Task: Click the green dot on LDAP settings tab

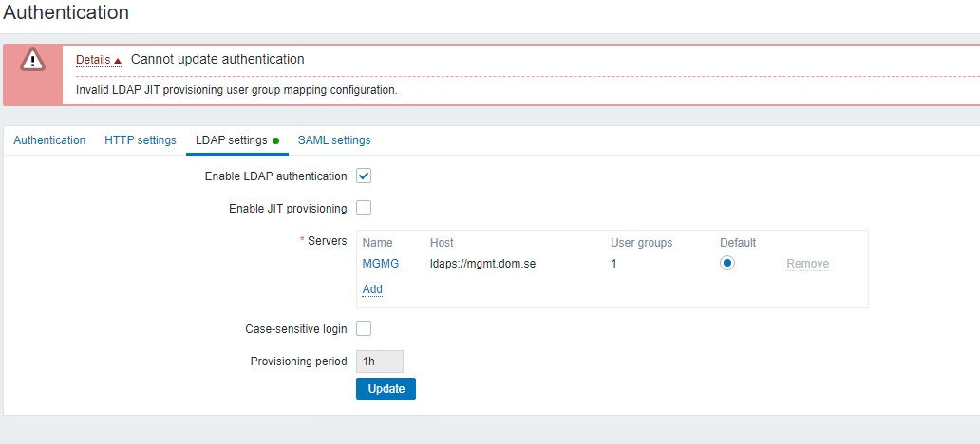Action: click(x=276, y=140)
